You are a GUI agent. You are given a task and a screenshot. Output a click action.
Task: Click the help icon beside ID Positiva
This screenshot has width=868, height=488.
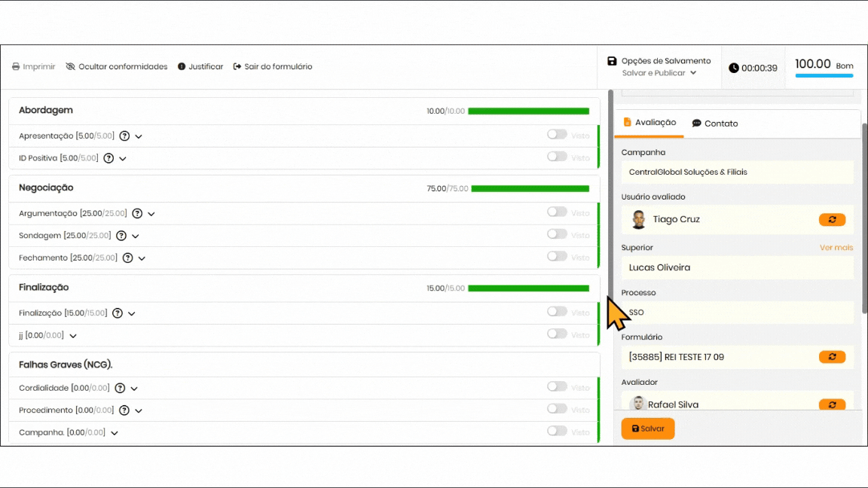(x=108, y=158)
